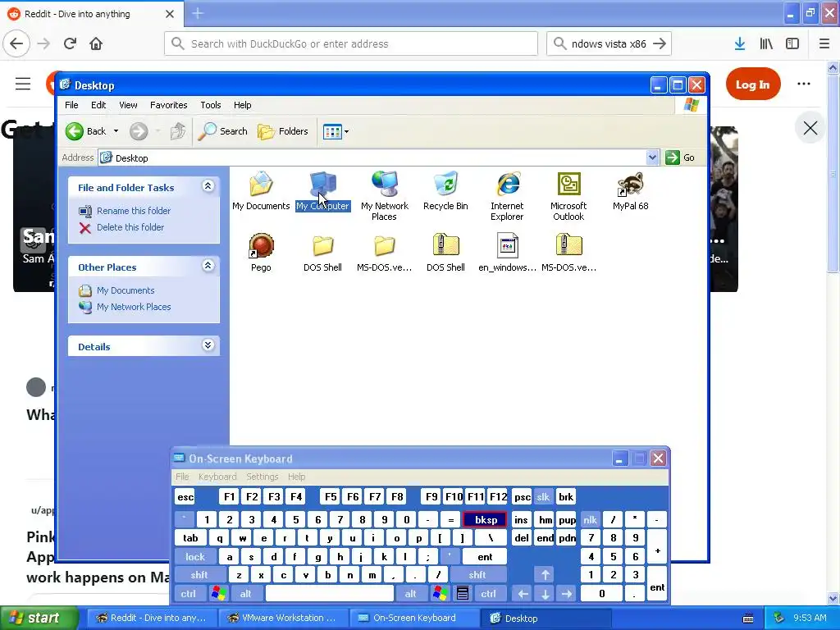
Task: Toggle the left ctrl key
Action: (188, 594)
